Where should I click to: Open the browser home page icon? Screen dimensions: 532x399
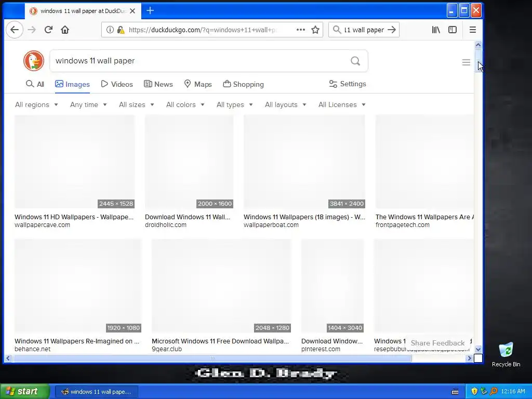(65, 30)
